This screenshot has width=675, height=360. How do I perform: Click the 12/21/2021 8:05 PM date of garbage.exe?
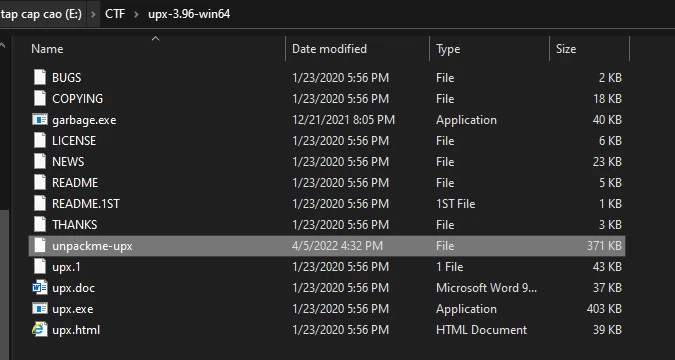click(343, 120)
